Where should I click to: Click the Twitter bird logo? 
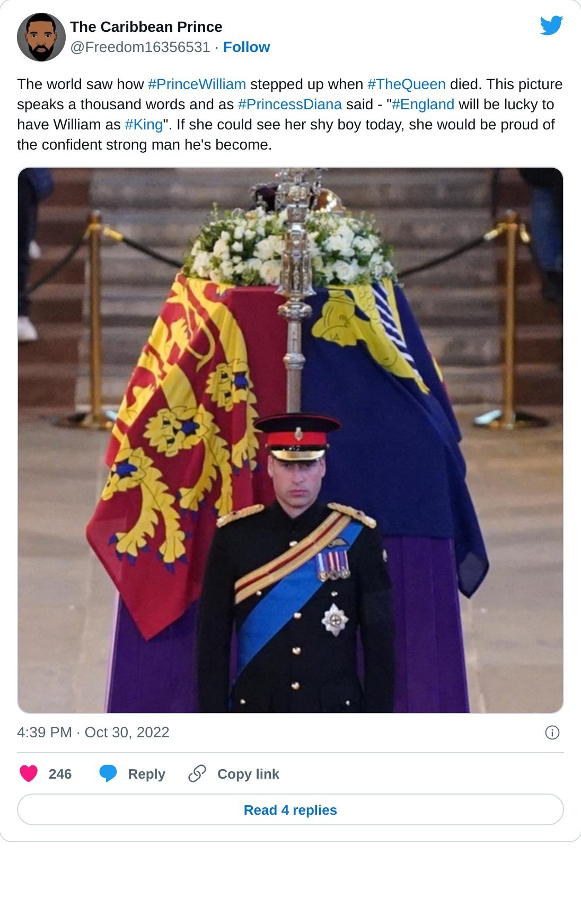(x=551, y=25)
